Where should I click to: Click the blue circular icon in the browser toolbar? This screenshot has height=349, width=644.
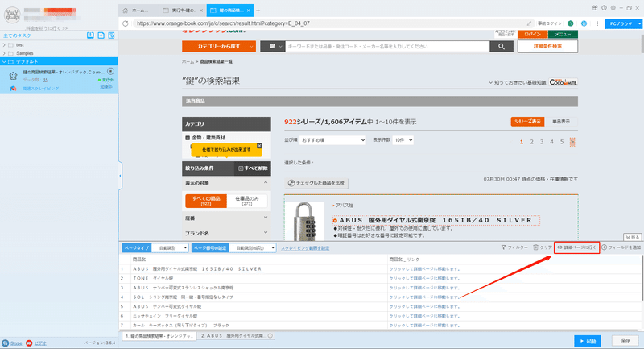click(x=584, y=23)
